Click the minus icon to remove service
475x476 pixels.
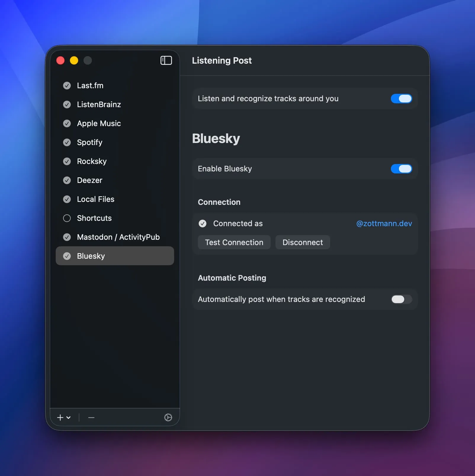91,417
